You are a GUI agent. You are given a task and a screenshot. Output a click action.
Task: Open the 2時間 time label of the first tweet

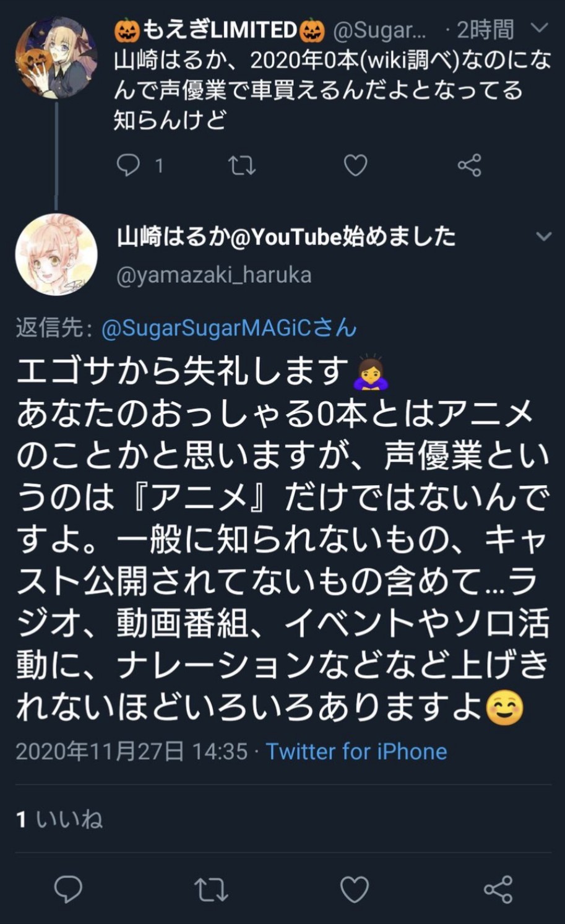click(x=485, y=29)
